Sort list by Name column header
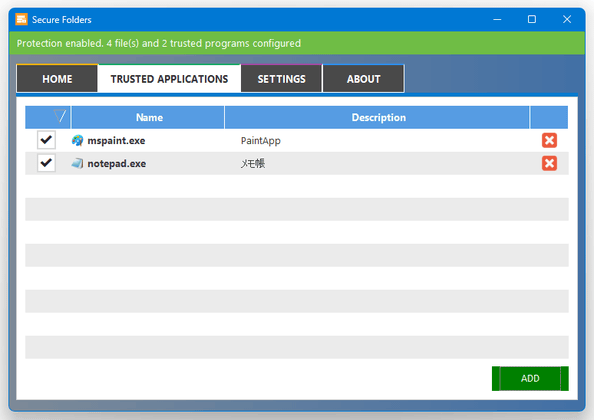The height and width of the screenshot is (420, 594). click(x=148, y=117)
